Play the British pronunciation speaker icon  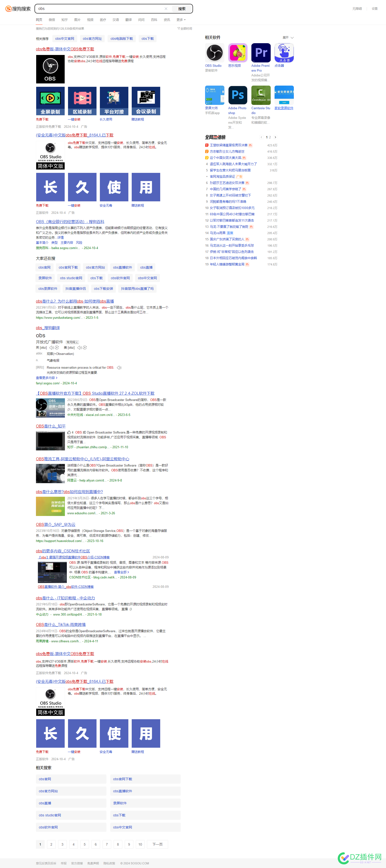(x=52, y=347)
